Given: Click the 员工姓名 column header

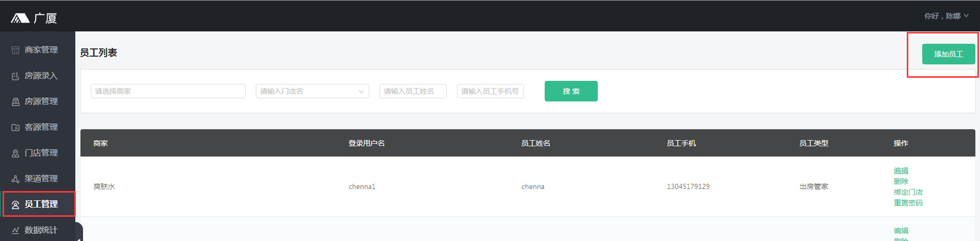Looking at the screenshot, I should pyautogui.click(x=536, y=143).
